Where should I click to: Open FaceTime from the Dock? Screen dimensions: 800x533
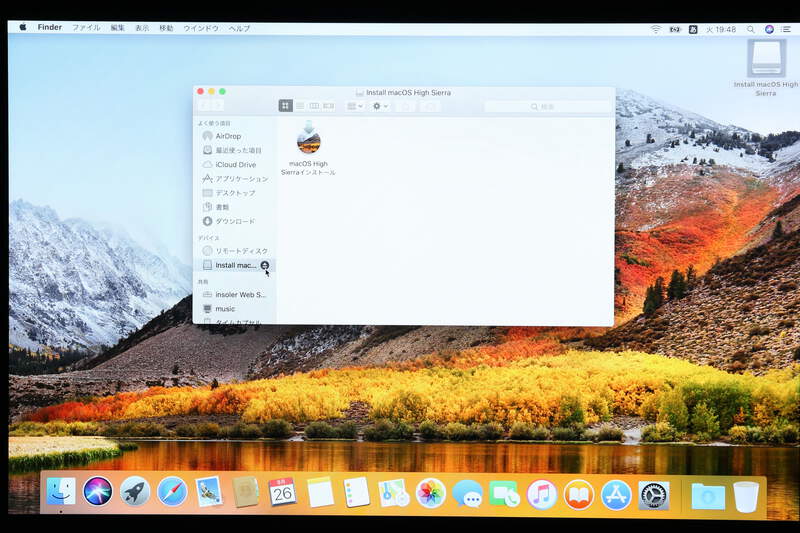click(x=504, y=494)
